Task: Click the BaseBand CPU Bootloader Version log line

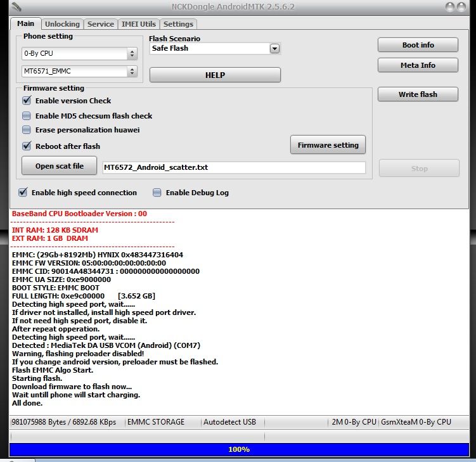Action: pos(79,214)
